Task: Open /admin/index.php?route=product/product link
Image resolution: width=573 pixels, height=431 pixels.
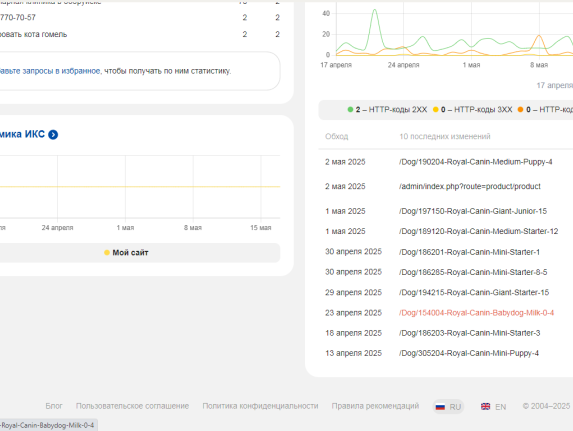Action: 470,186
